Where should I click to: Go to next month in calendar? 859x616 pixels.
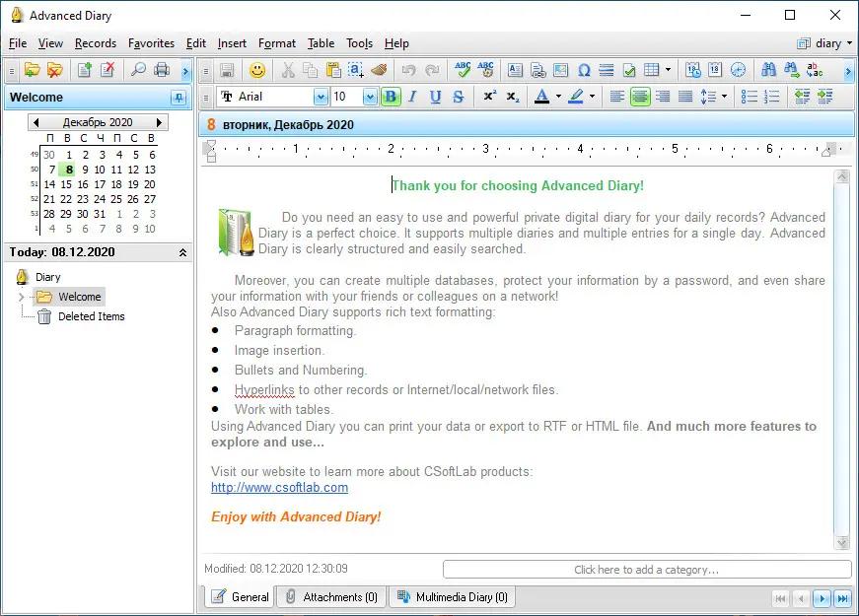[x=160, y=122]
